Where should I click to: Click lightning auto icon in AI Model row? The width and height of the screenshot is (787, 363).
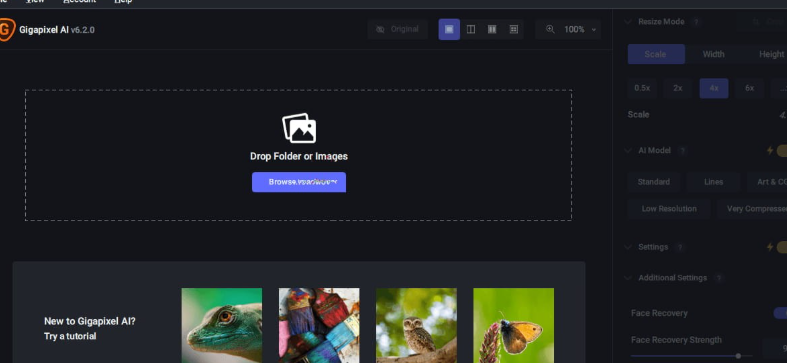[x=769, y=151]
